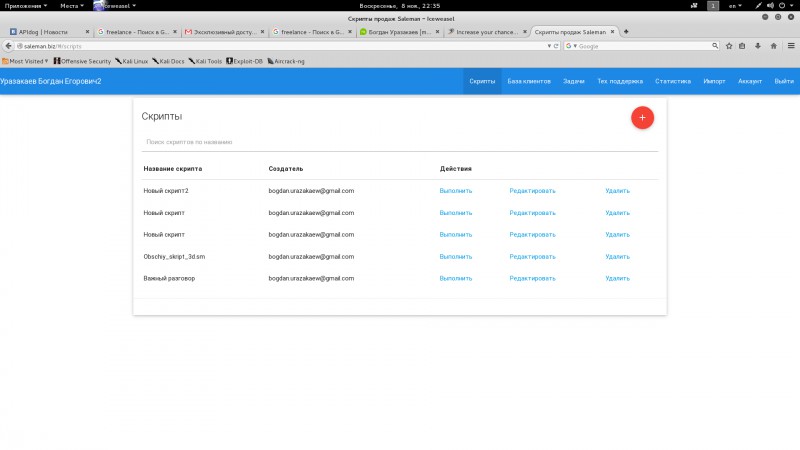
Task: Click the Важный разговор script name
Action: click(x=169, y=279)
